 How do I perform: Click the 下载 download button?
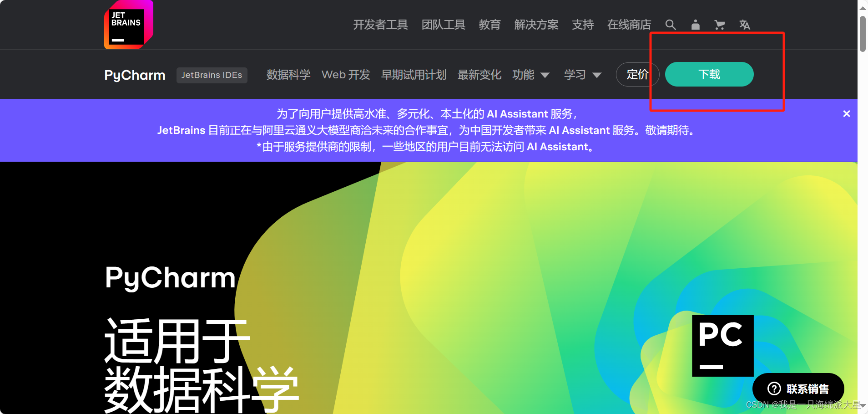(709, 74)
